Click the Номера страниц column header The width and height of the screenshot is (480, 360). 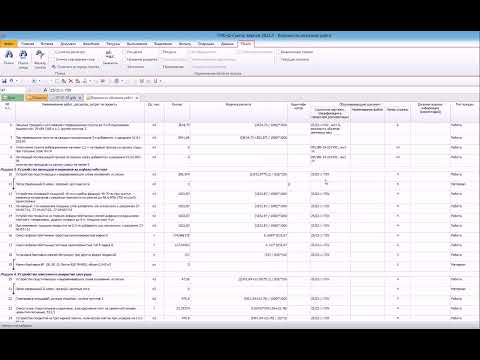(x=397, y=114)
